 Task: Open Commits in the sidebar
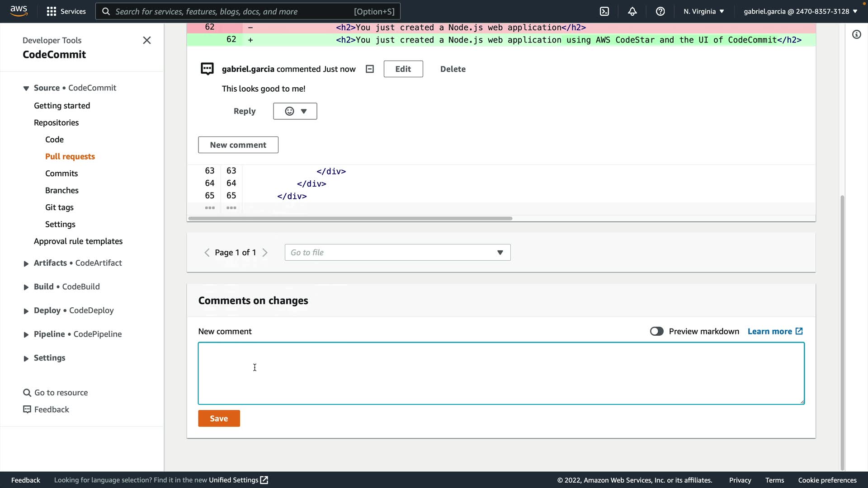click(x=61, y=174)
